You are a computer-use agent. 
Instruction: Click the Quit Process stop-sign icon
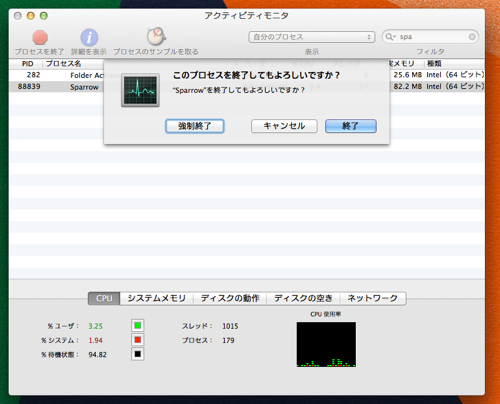point(40,37)
